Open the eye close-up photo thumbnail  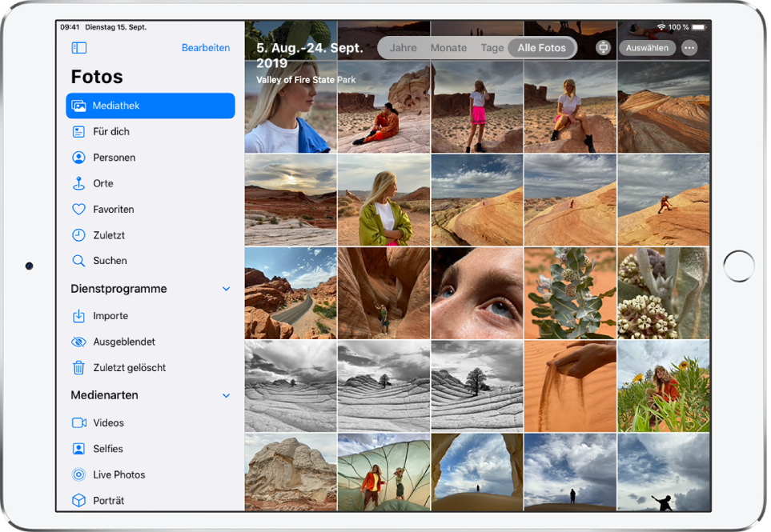point(476,293)
